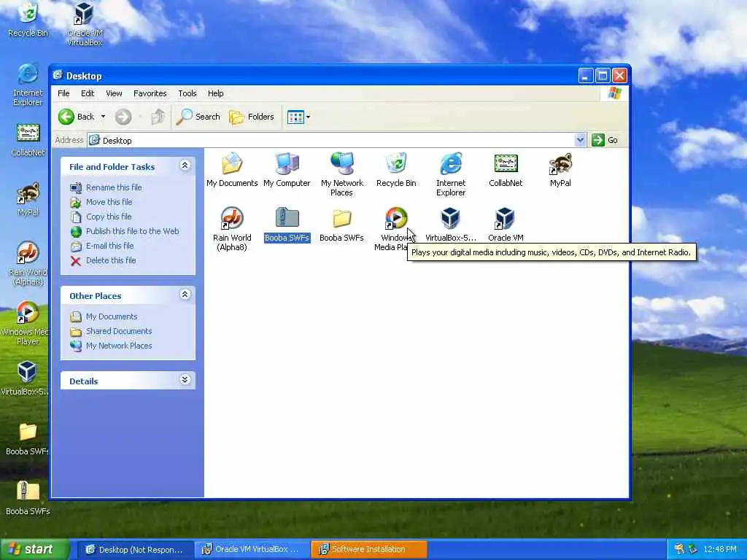This screenshot has height=560, width=747.
Task: Click Booba SWFs folder on the desktop
Action: [27, 438]
